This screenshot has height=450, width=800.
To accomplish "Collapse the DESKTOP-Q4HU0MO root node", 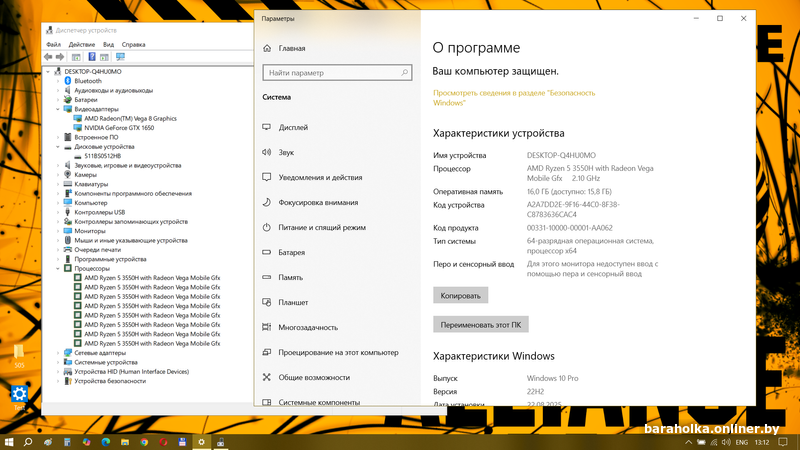I will pyautogui.click(x=48, y=71).
